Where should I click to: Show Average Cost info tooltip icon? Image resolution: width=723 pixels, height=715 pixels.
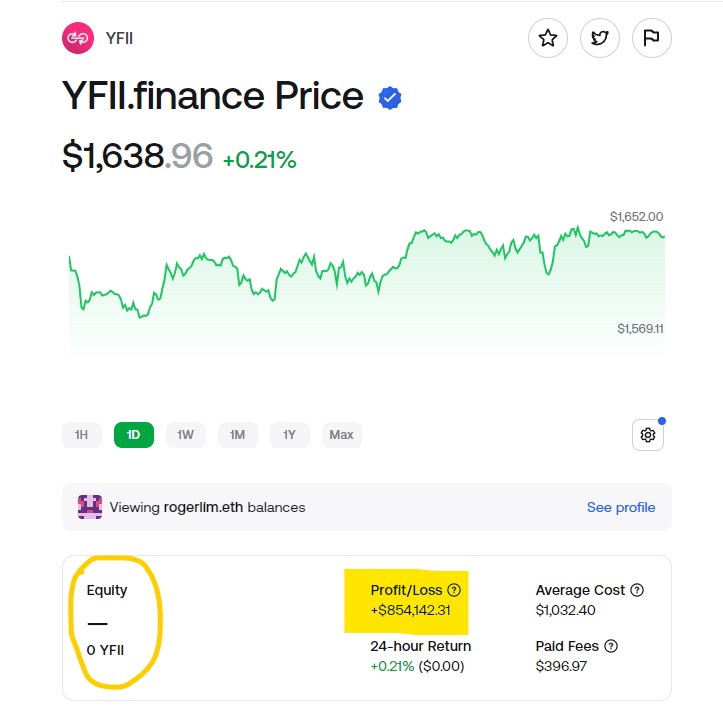[638, 590]
